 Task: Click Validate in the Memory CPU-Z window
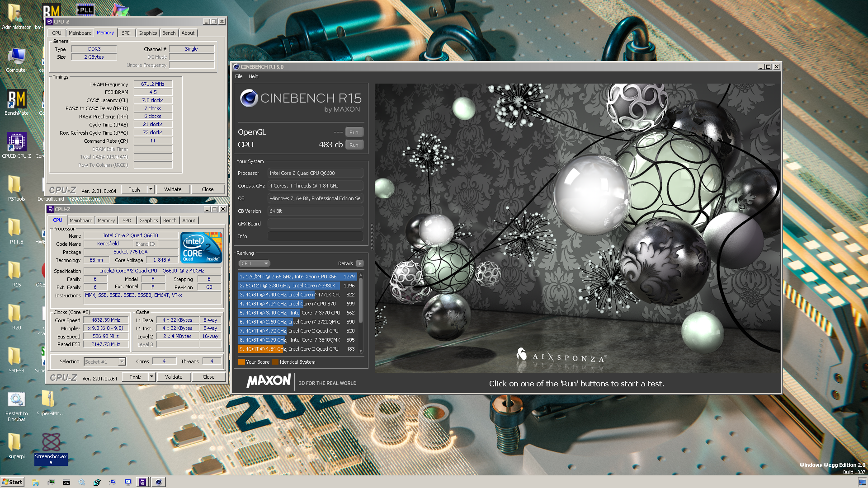point(173,189)
